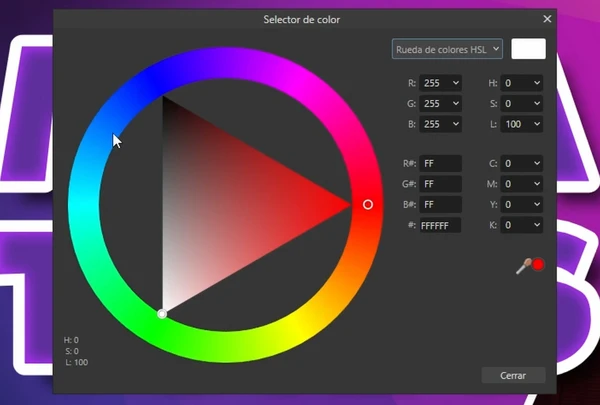The image size is (600, 405).
Task: Click the white current color preview swatch
Action: click(528, 49)
